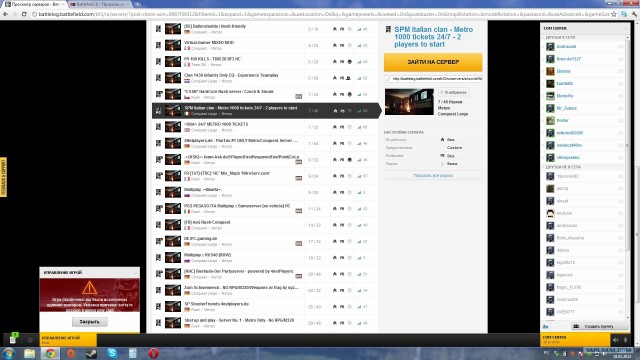640x360 pixels.
Task: Click Ballerstaeble server map thumbnail
Action: click(x=173, y=29)
